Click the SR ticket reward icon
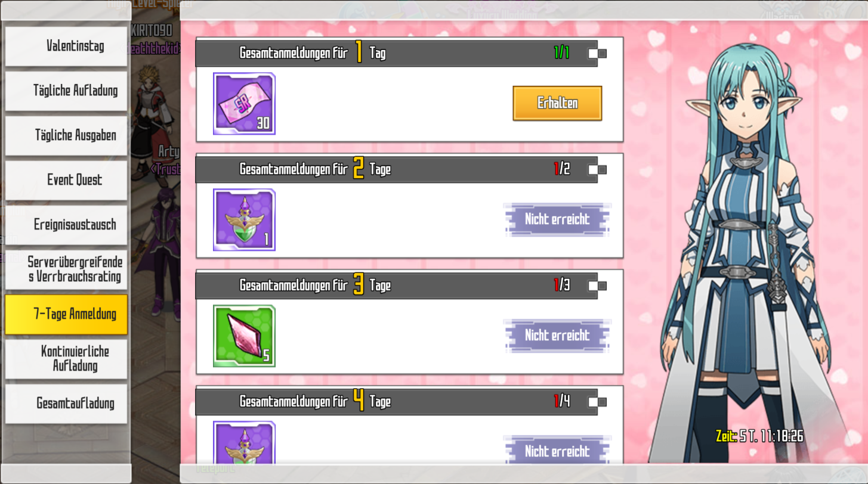 [244, 104]
